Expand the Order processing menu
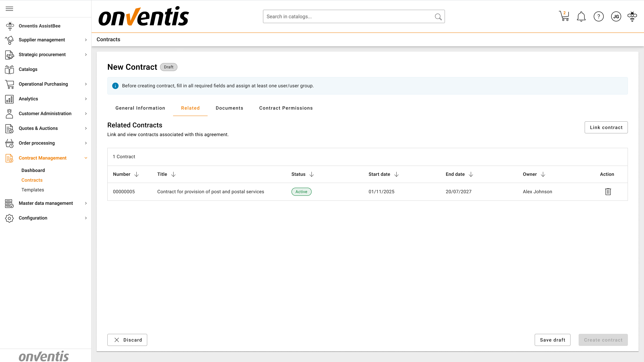The height and width of the screenshot is (362, 644). click(x=37, y=143)
